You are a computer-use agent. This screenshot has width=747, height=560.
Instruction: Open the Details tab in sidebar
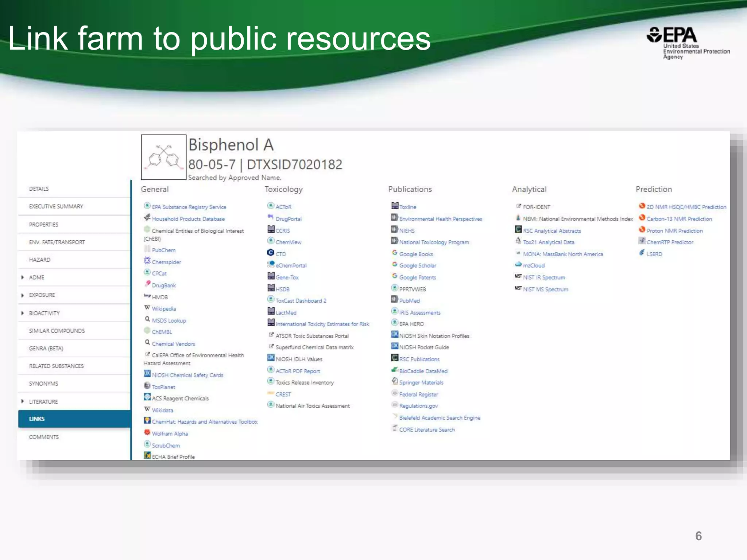tap(74, 189)
